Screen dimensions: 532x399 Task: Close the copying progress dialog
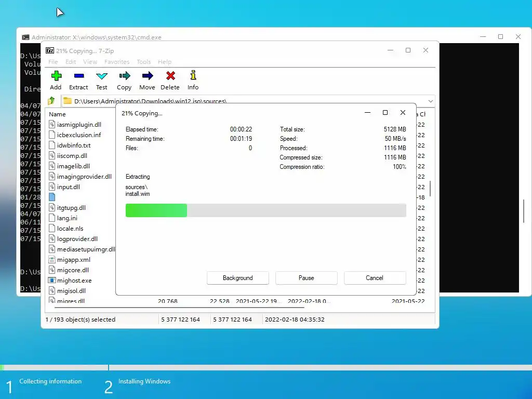tap(403, 113)
